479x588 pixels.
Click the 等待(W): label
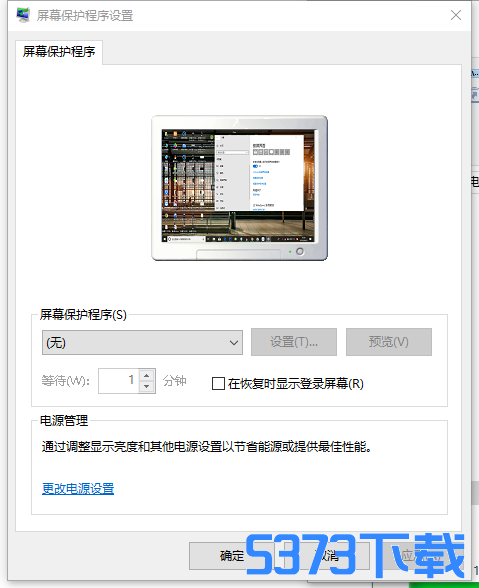(x=66, y=381)
